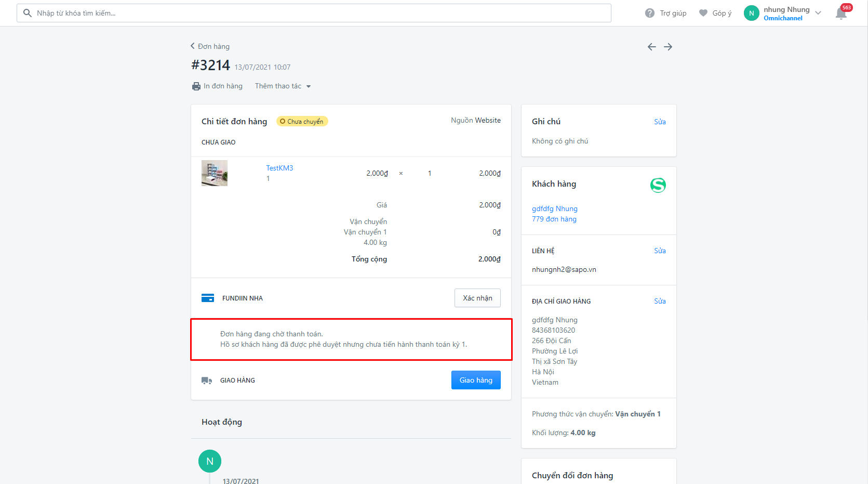Expand the nhung Nhung account menu
The height and width of the screenshot is (484, 868).
pos(818,13)
